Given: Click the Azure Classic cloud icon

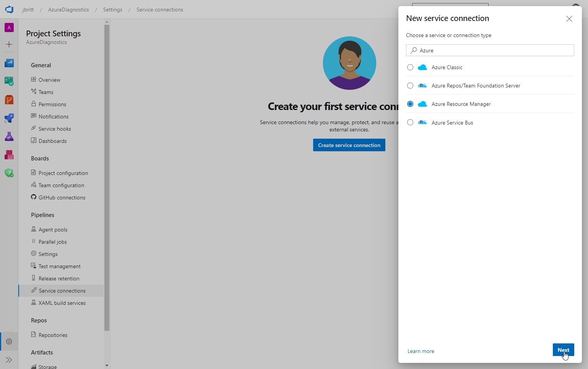Looking at the screenshot, I should click(422, 67).
